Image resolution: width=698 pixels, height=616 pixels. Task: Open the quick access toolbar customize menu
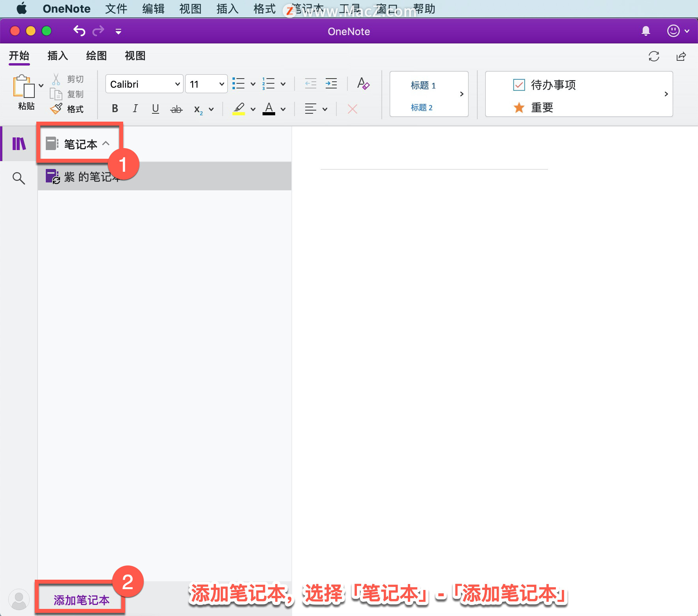pyautogui.click(x=118, y=31)
